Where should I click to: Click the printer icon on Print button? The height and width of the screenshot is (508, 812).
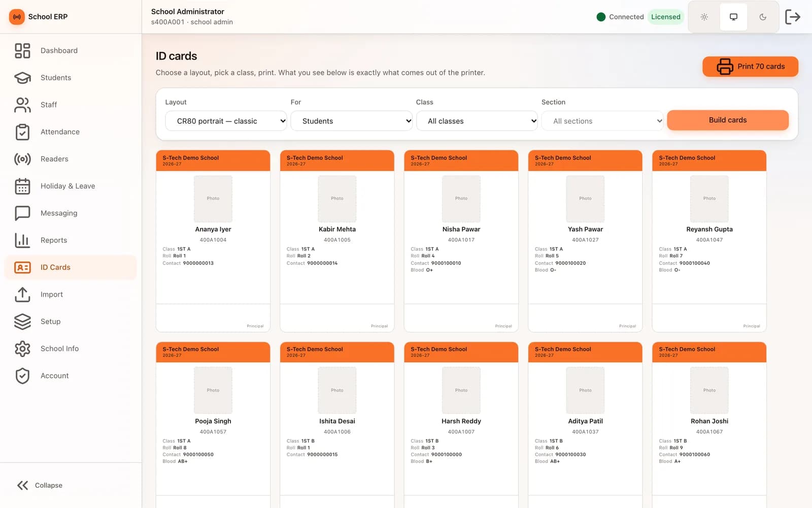coord(725,67)
